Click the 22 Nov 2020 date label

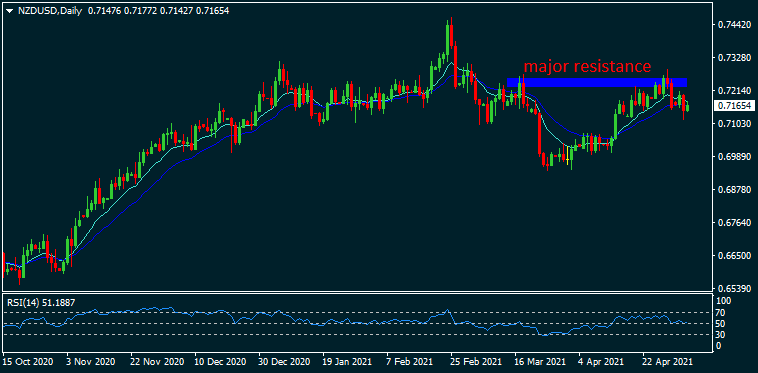pyautogui.click(x=157, y=361)
